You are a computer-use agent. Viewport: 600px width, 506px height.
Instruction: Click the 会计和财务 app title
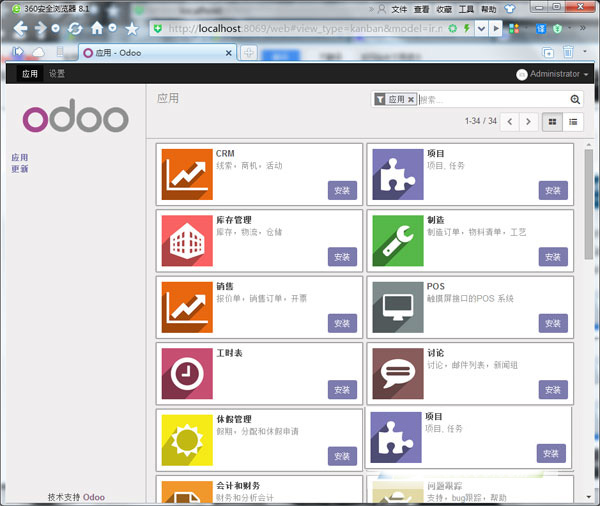(238, 485)
